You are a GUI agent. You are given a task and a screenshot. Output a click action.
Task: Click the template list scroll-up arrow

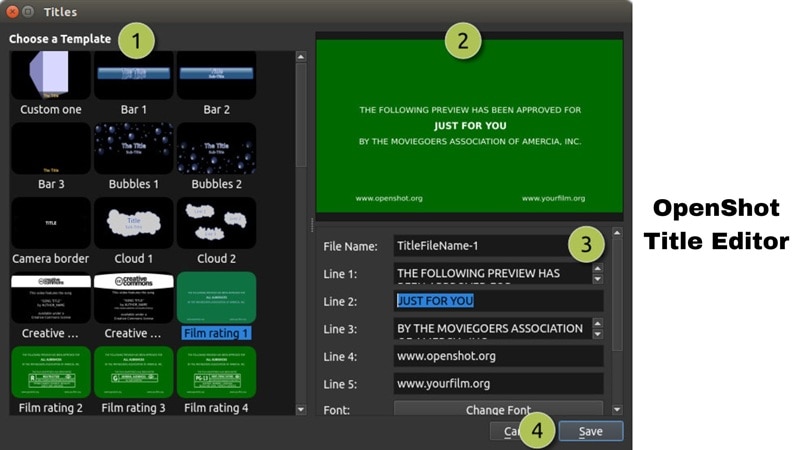(301, 57)
